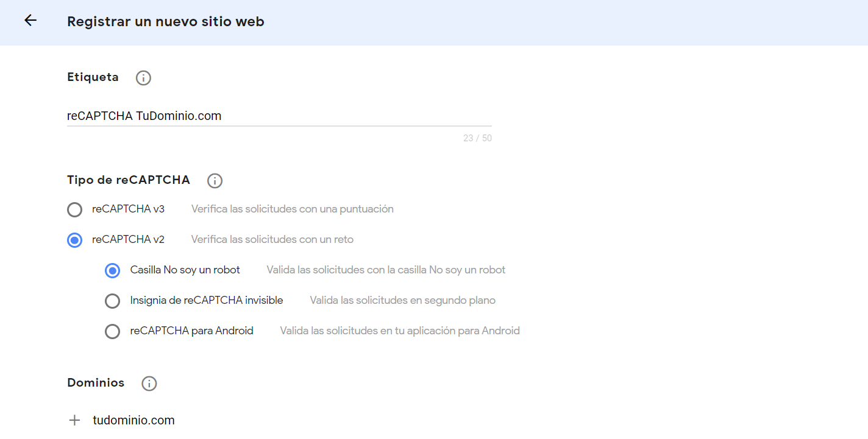Click description Verifica las solicitudes con un reto
Viewport: 868px width, 439px height.
[272, 239]
